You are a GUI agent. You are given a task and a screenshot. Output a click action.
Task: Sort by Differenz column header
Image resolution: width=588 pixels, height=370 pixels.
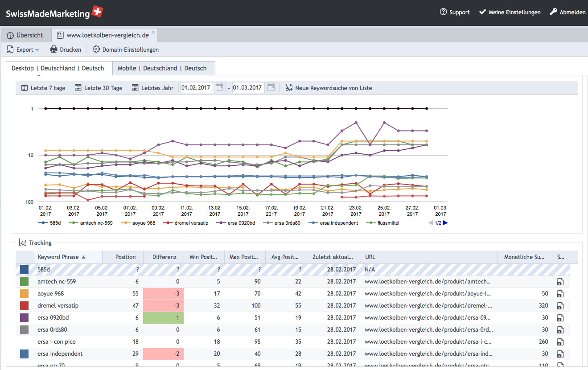[163, 257]
